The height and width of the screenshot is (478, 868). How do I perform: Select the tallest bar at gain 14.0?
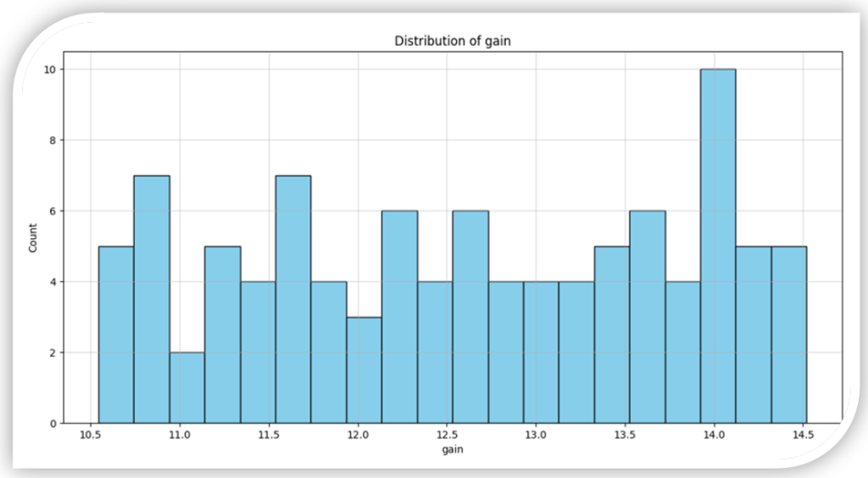(718, 246)
